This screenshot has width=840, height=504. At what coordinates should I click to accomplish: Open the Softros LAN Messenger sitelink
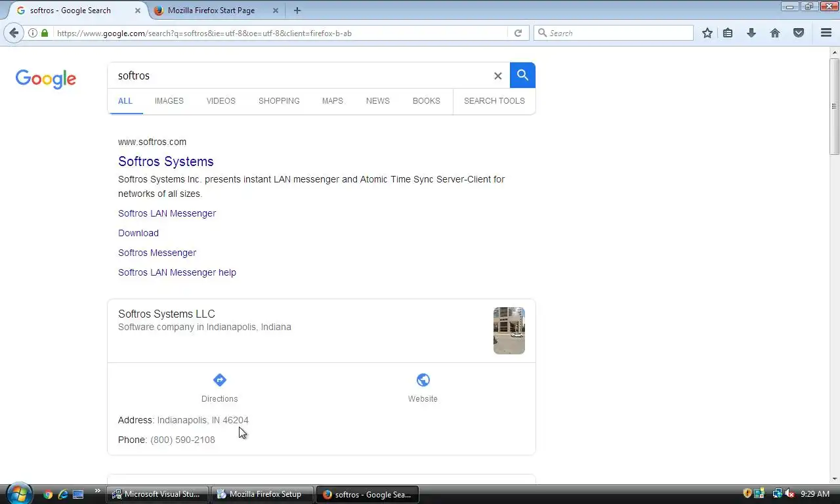tap(167, 213)
